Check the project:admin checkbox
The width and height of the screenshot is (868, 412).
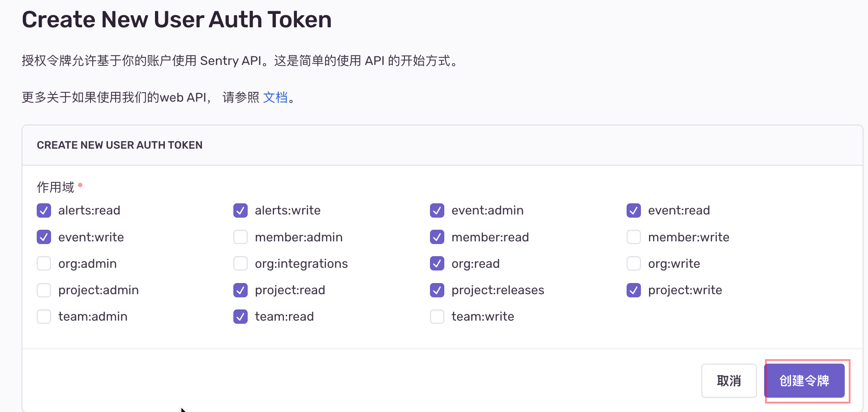pyautogui.click(x=44, y=290)
